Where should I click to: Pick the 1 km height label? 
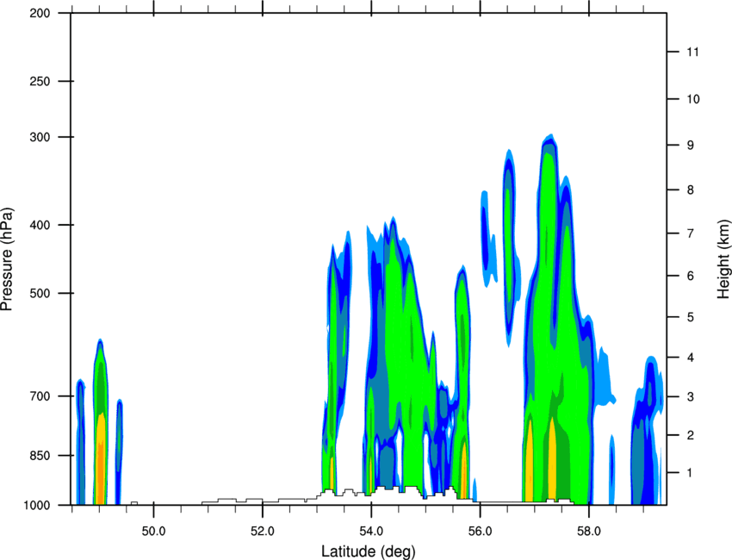pyautogui.click(x=690, y=473)
